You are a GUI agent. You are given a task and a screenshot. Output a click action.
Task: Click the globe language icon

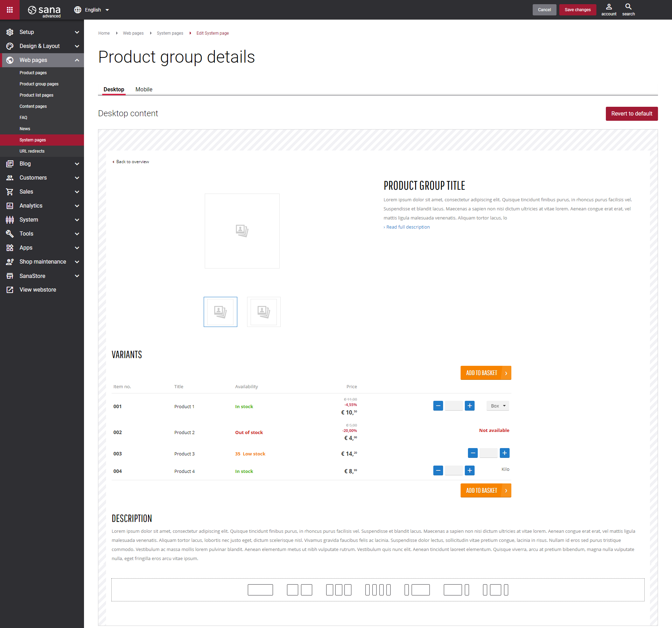[x=78, y=10]
